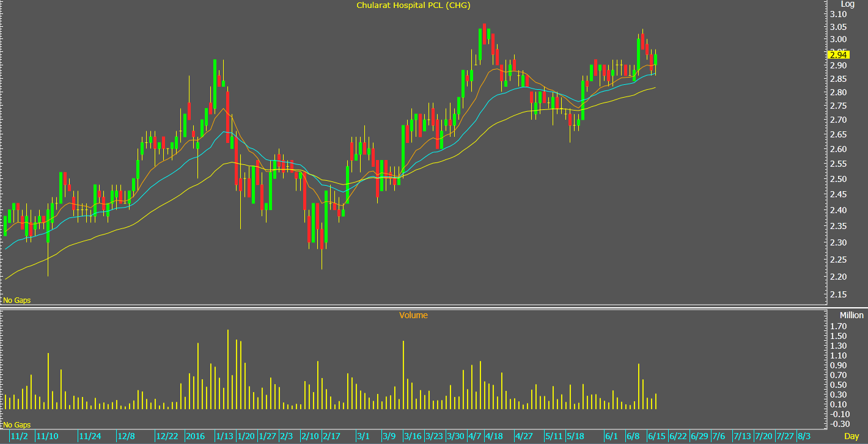Image resolution: width=868 pixels, height=444 pixels.
Task: Select the 6/8 date label
Action: tap(633, 436)
